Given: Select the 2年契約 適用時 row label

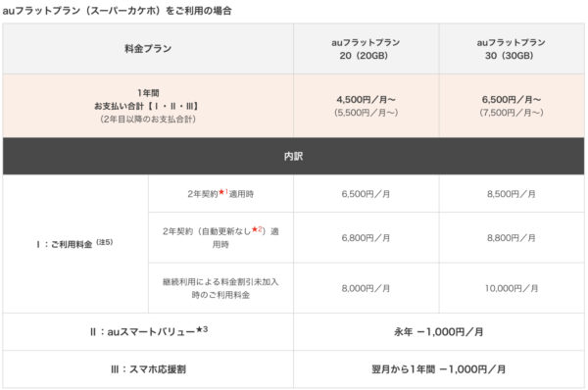Looking at the screenshot, I should pyautogui.click(x=220, y=193).
